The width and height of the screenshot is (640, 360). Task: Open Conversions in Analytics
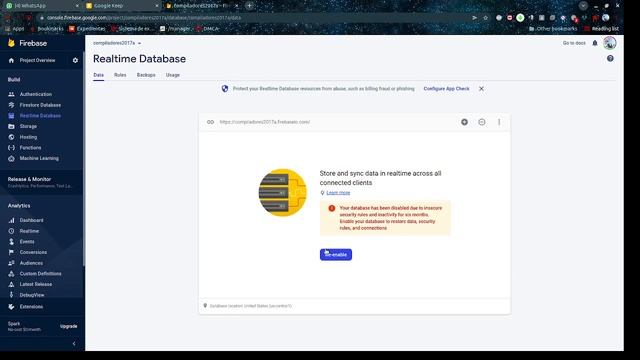[x=33, y=252]
